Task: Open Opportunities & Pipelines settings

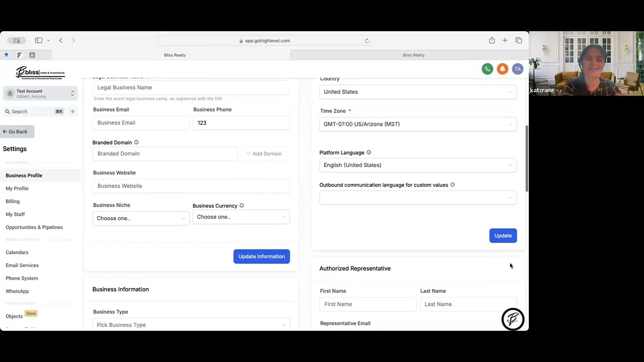Action: tap(34, 227)
